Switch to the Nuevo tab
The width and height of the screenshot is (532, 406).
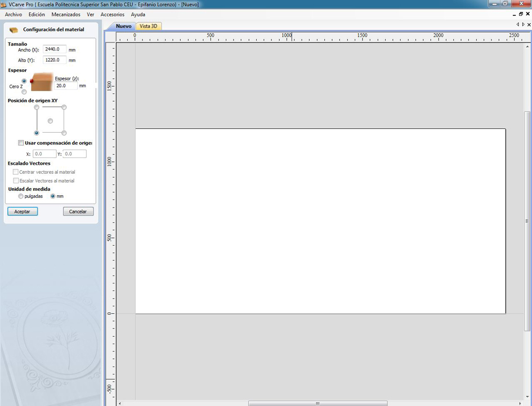coord(123,26)
